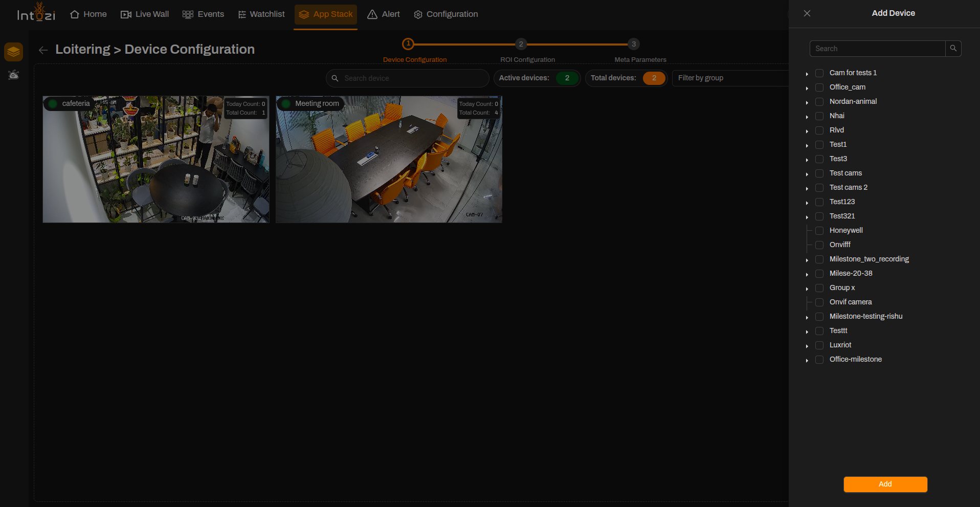Image resolution: width=980 pixels, height=507 pixels.
Task: Click the Active devices count badge
Action: [x=567, y=78]
